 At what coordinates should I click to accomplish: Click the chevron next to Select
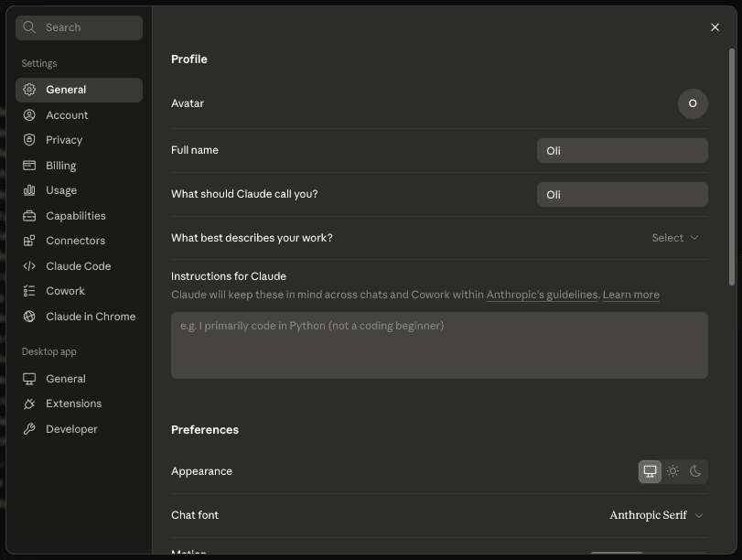694,238
